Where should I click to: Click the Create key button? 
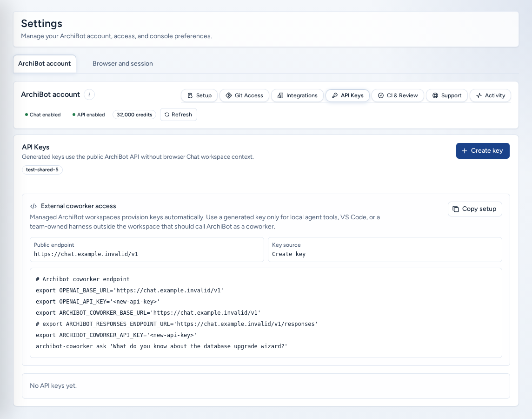click(482, 151)
